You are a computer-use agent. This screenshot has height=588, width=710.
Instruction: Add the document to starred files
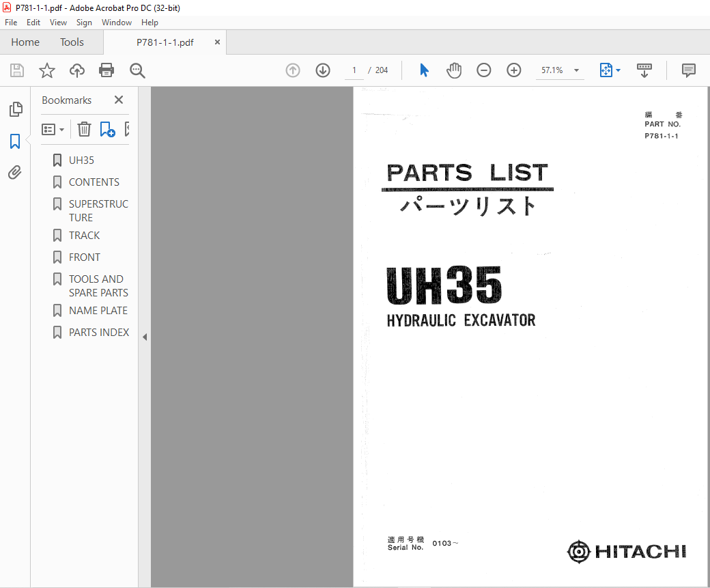click(x=46, y=70)
